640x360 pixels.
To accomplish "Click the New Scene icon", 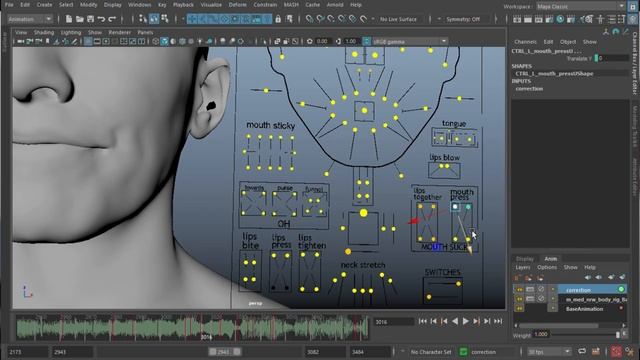I will (69, 19).
